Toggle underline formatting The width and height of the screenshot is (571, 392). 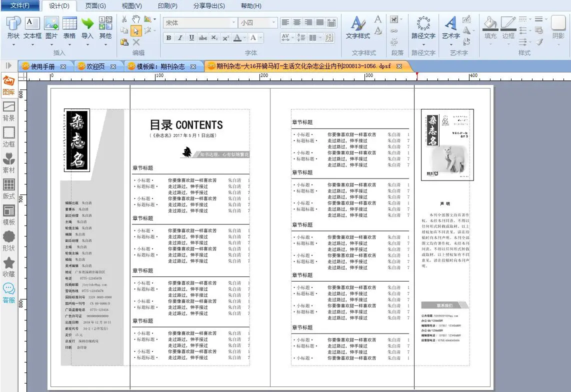(191, 38)
